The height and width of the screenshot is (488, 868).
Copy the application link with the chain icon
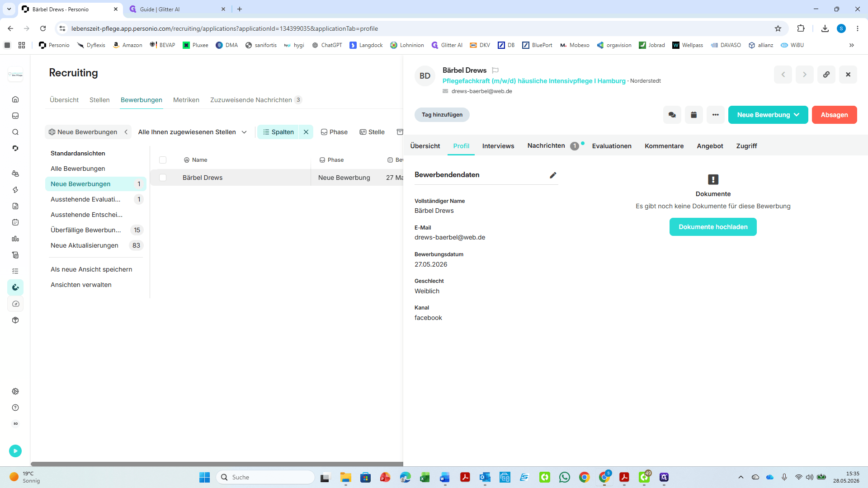(x=826, y=75)
